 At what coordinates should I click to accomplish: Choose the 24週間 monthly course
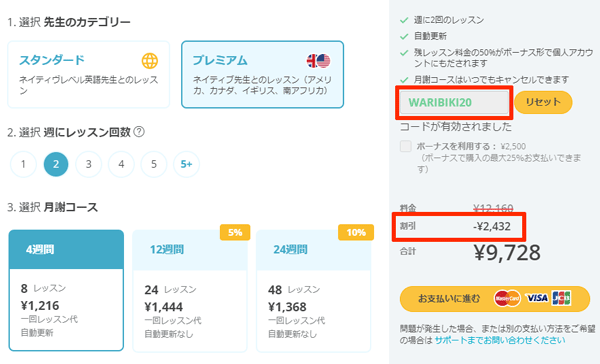pyautogui.click(x=313, y=291)
